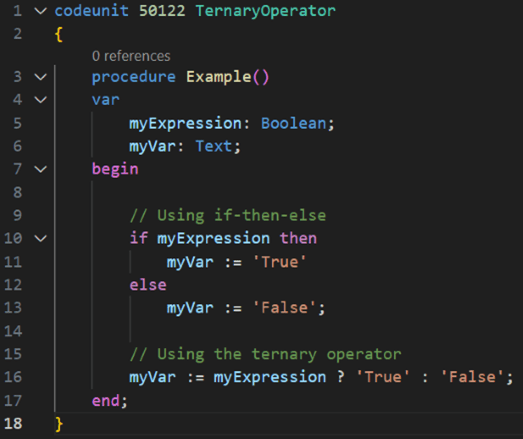
Task: Collapse the procedure Example fold chevron
Action: pyautogui.click(x=41, y=77)
